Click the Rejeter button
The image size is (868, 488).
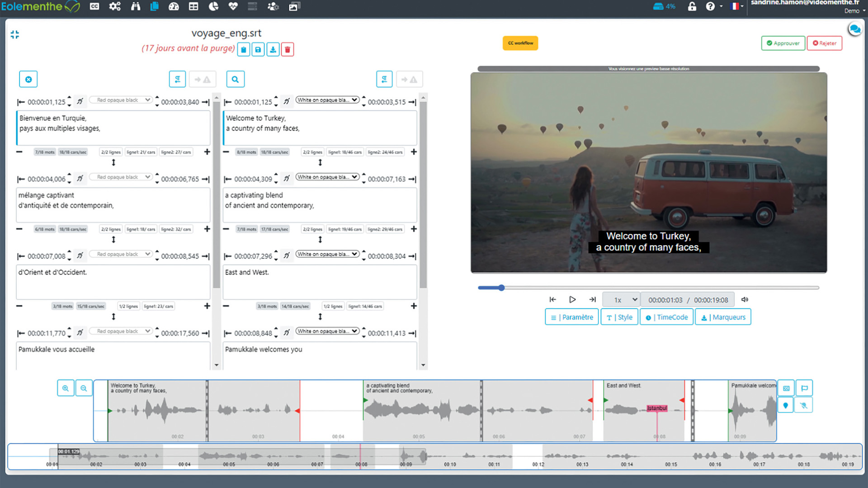pyautogui.click(x=825, y=43)
